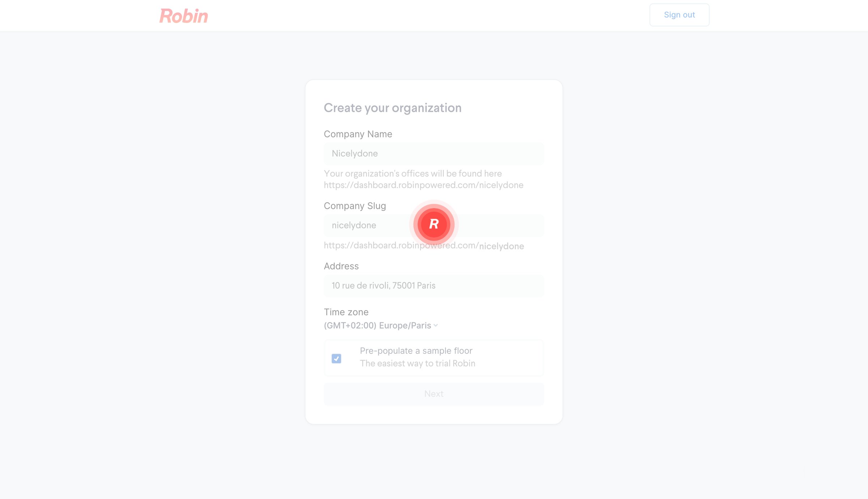Open the Time zone Europe/Paris dropdown

tap(380, 325)
